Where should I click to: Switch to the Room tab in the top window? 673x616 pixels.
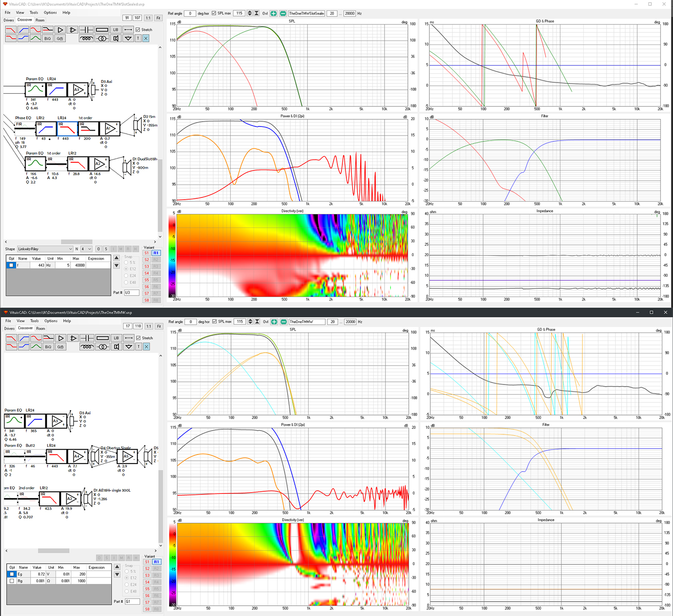[40, 20]
